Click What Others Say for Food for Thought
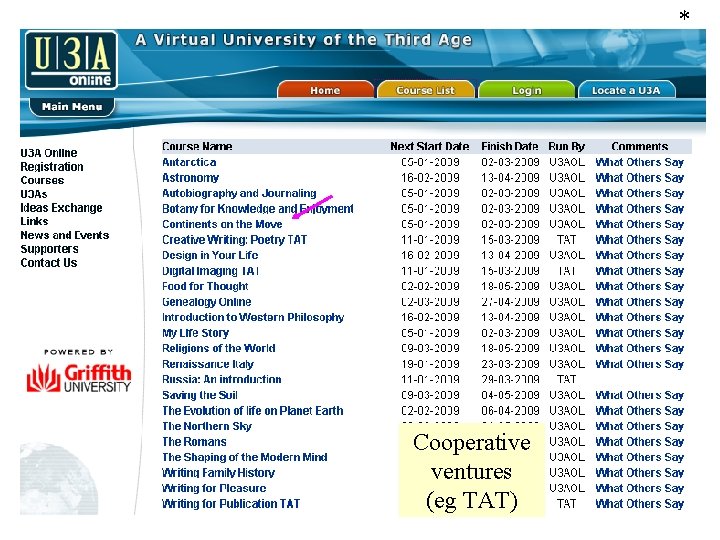Image resolution: width=720 pixels, height=540 pixels. click(x=640, y=287)
